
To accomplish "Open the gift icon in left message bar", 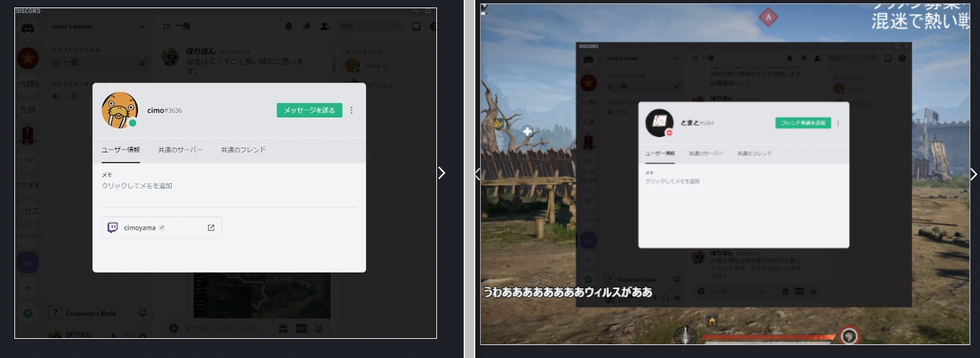I will (x=283, y=328).
